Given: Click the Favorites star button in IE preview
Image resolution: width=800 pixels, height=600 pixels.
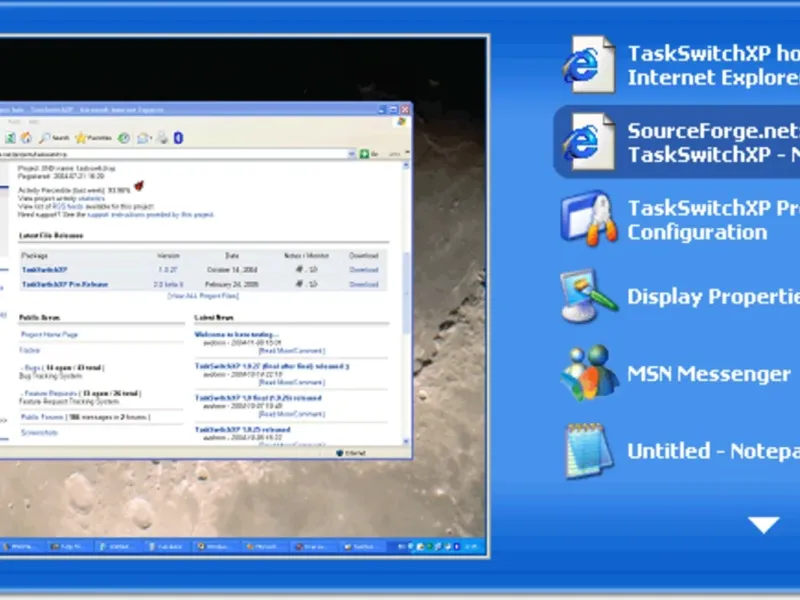Looking at the screenshot, I should 93,138.
